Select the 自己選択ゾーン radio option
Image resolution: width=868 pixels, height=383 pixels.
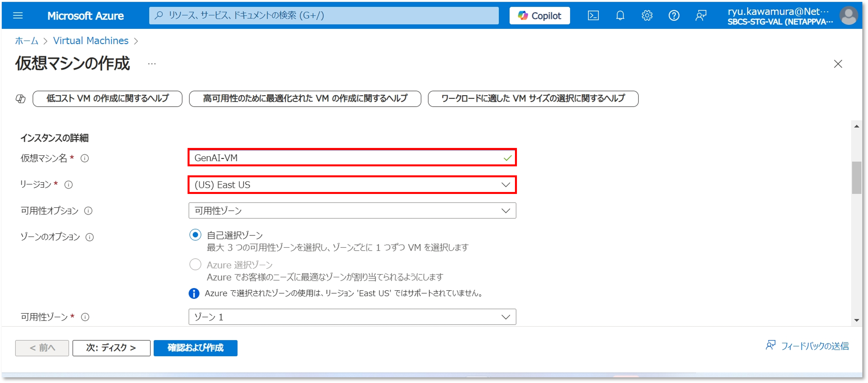pyautogui.click(x=195, y=235)
